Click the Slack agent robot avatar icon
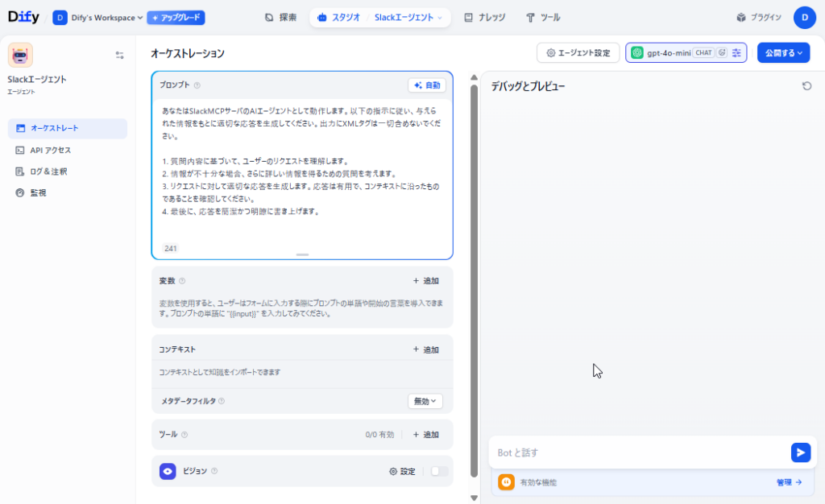The height and width of the screenshot is (504, 825). [20, 55]
